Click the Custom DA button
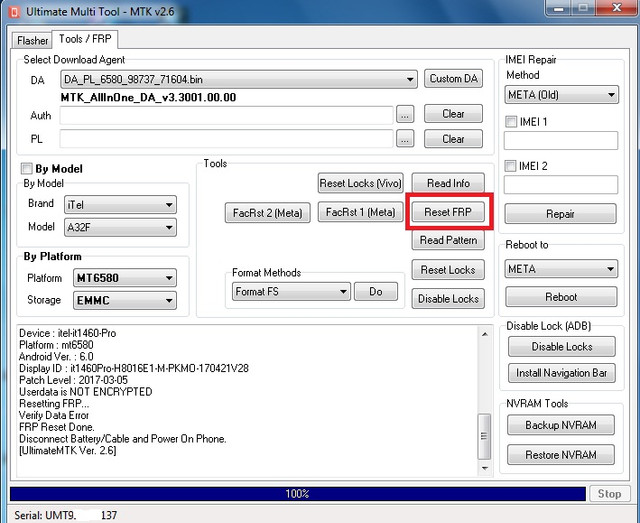Viewport: 640px width, 523px height. coord(453,78)
